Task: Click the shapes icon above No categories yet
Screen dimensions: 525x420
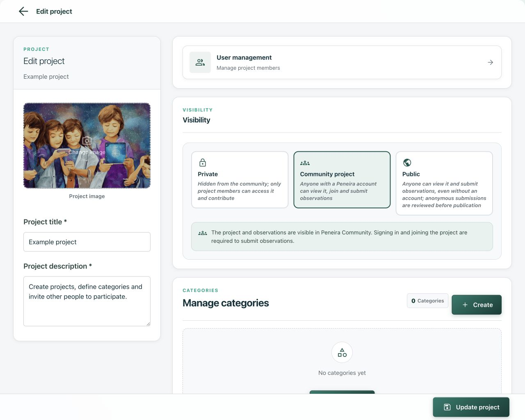Action: [x=342, y=352]
